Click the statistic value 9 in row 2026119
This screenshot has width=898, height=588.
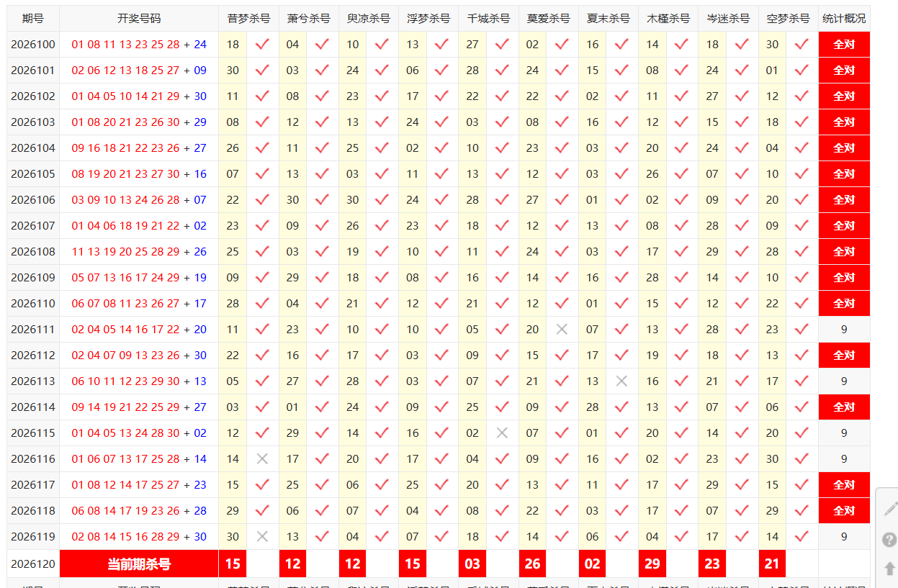[x=844, y=537]
